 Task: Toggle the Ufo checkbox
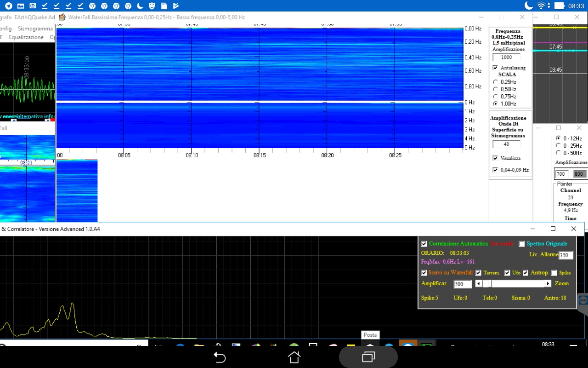507,273
